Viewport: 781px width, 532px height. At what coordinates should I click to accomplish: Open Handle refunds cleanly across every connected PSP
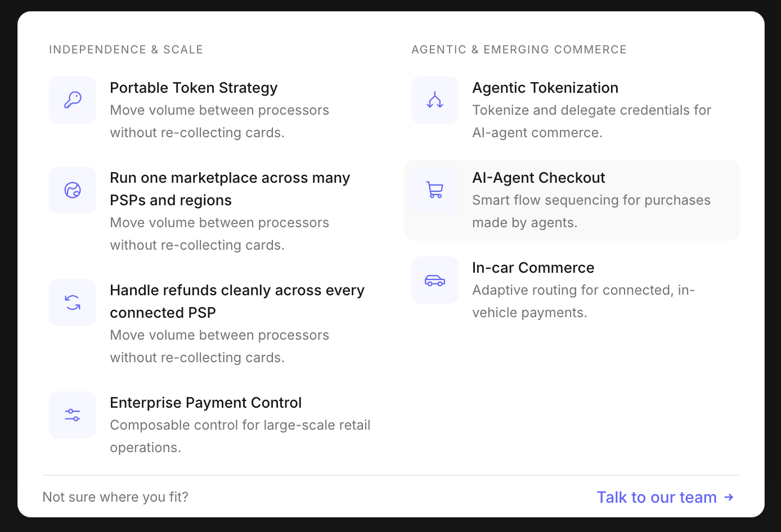210,324
